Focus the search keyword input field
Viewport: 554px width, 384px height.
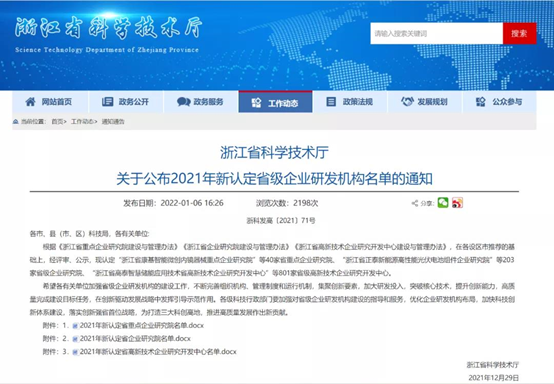tap(436, 33)
